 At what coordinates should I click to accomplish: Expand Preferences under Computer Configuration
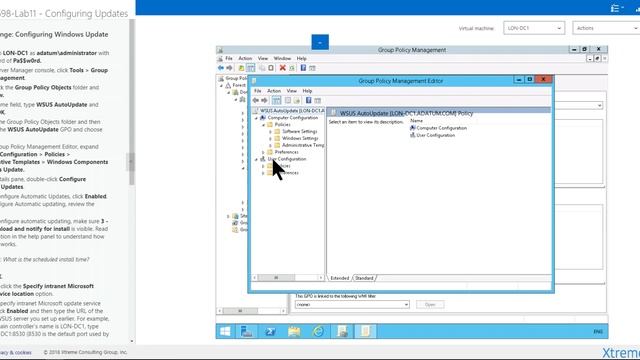click(x=263, y=152)
